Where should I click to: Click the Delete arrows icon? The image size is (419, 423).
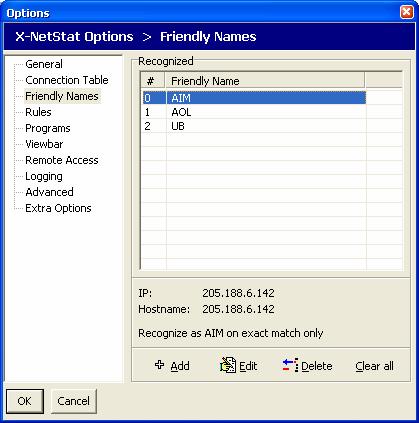pos(290,365)
